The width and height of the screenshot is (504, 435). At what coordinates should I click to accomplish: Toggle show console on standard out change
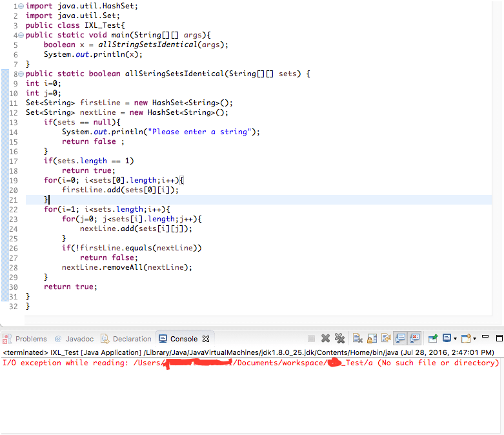pyautogui.click(x=401, y=339)
